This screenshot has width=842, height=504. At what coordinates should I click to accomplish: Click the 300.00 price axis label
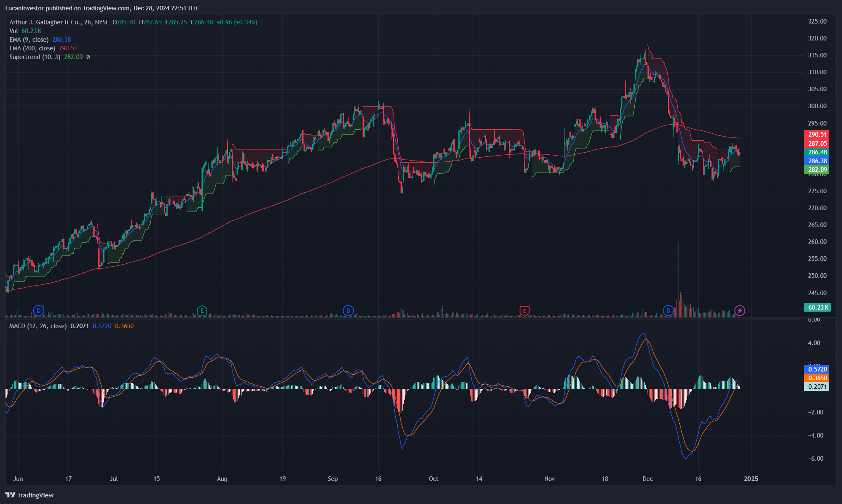817,106
